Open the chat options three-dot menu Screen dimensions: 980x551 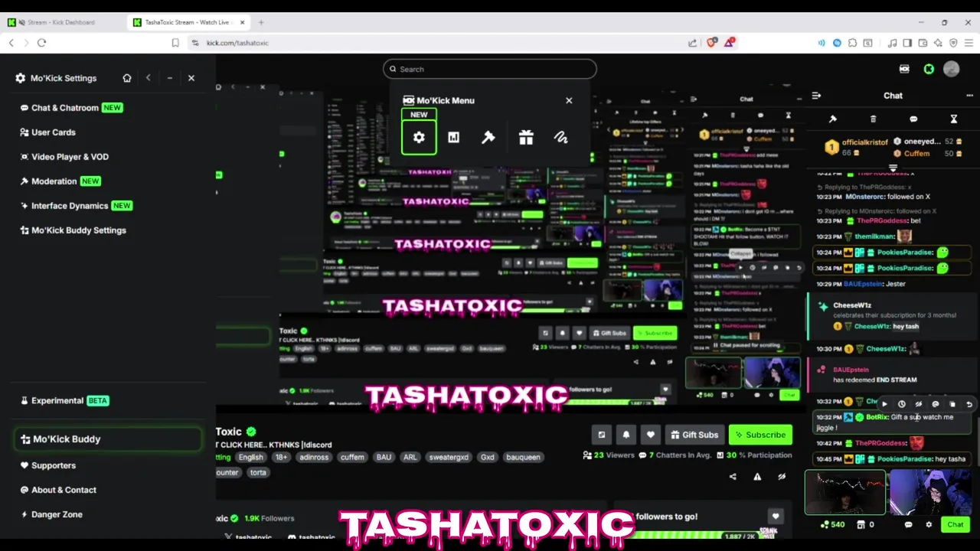pos(969,96)
